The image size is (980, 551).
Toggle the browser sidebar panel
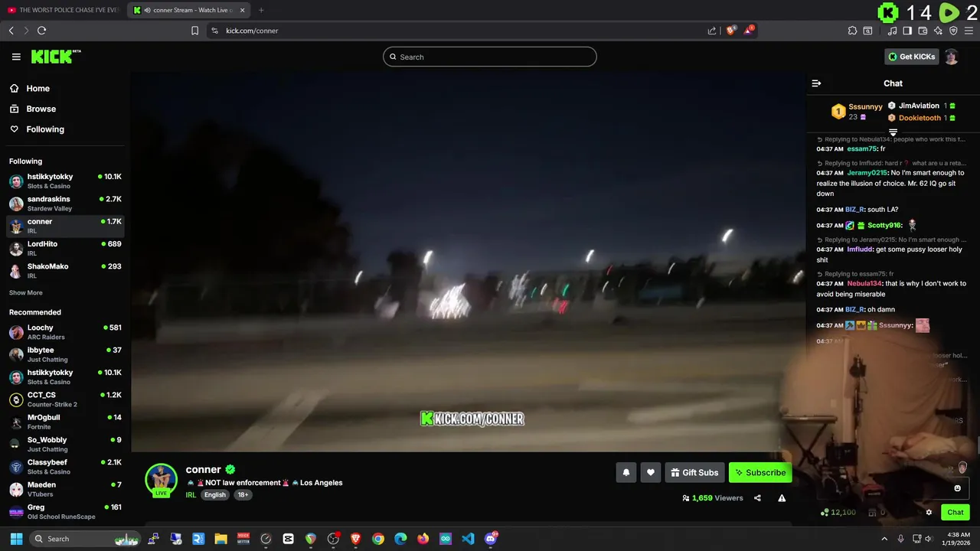tap(907, 31)
